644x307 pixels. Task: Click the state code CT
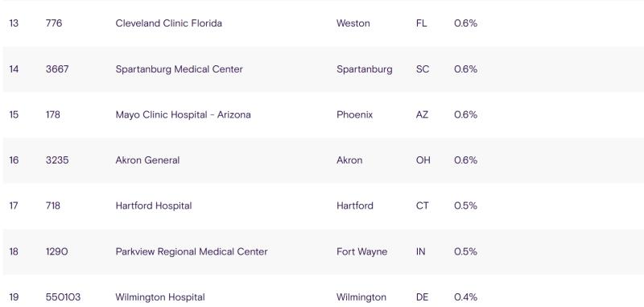[x=422, y=205]
